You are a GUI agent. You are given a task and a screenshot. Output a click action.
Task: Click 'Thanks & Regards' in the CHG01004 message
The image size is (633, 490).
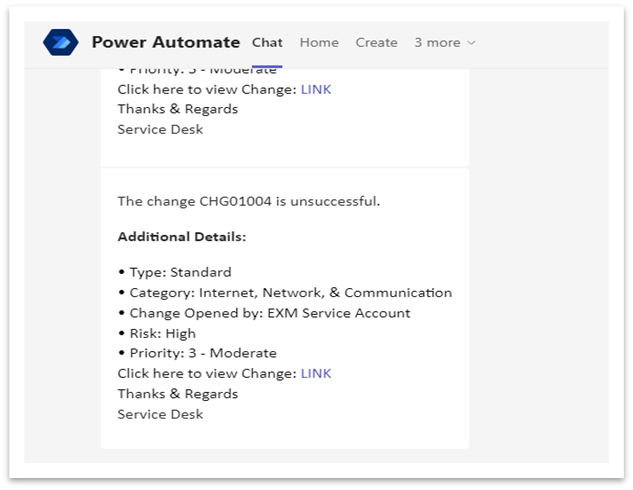(178, 394)
